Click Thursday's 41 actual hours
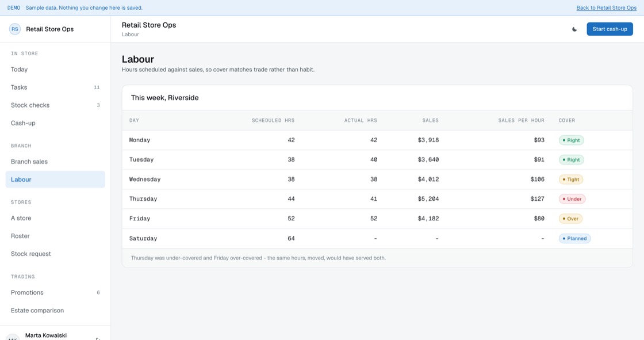 (x=374, y=199)
